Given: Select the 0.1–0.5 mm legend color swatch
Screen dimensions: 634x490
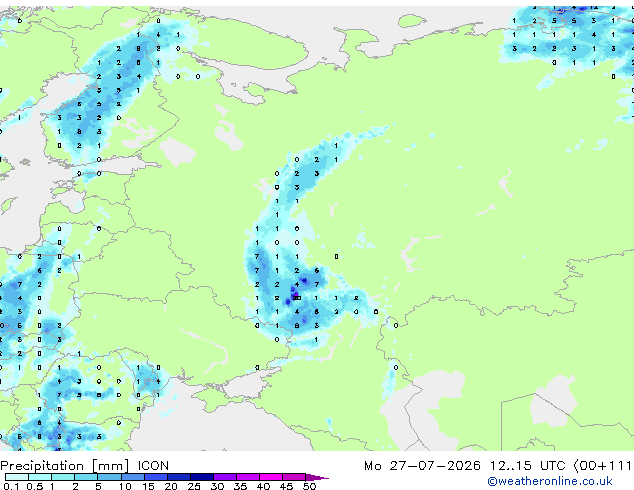Looking at the screenshot, I should 17,477.
